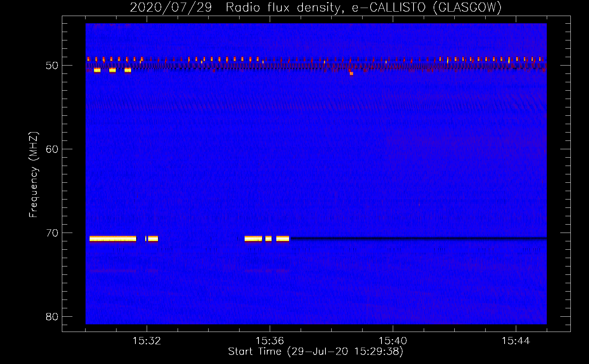Click the 'Frequency (MHZ)' axis label
589x364 pixels.
tap(33, 175)
